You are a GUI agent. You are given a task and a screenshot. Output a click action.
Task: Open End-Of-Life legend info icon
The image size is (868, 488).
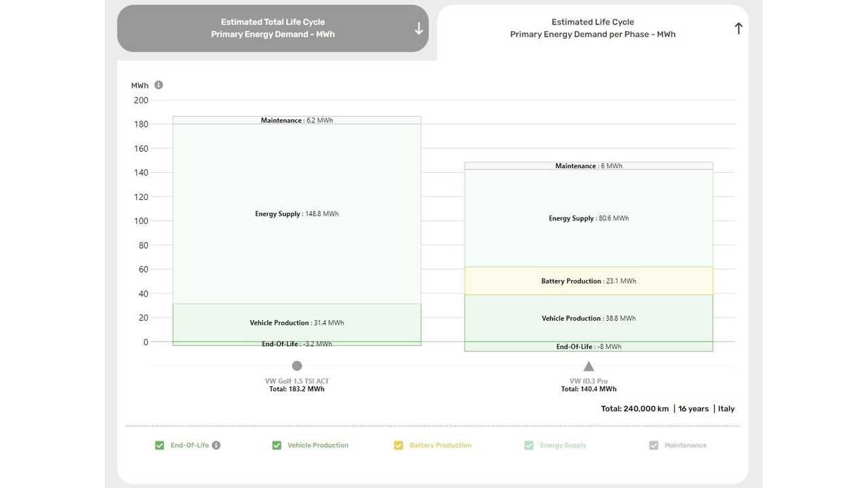[x=216, y=445]
